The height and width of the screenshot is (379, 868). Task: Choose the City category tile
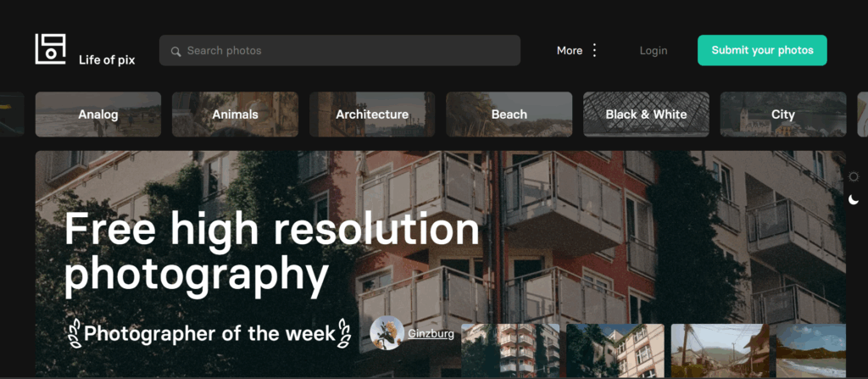tap(783, 114)
